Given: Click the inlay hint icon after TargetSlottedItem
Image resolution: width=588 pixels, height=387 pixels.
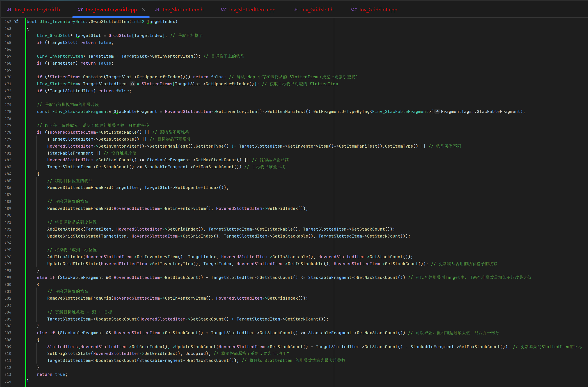Looking at the screenshot, I should tap(133, 84).
